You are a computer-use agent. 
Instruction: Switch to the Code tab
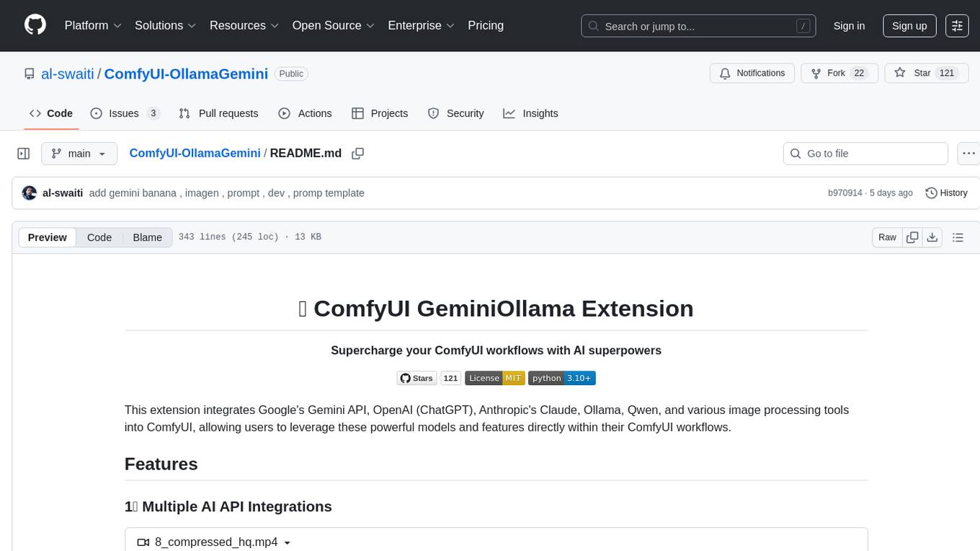point(51,113)
